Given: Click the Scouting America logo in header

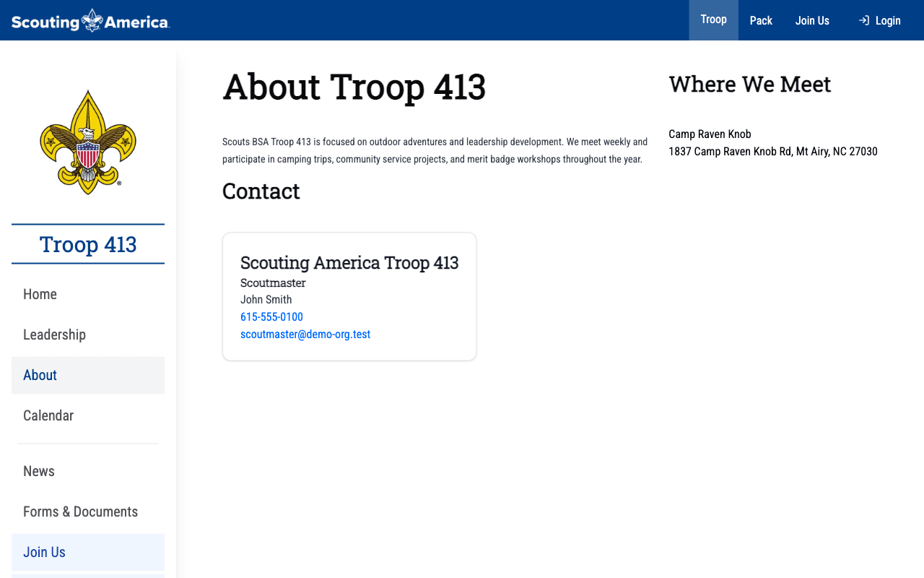Looking at the screenshot, I should (x=90, y=20).
